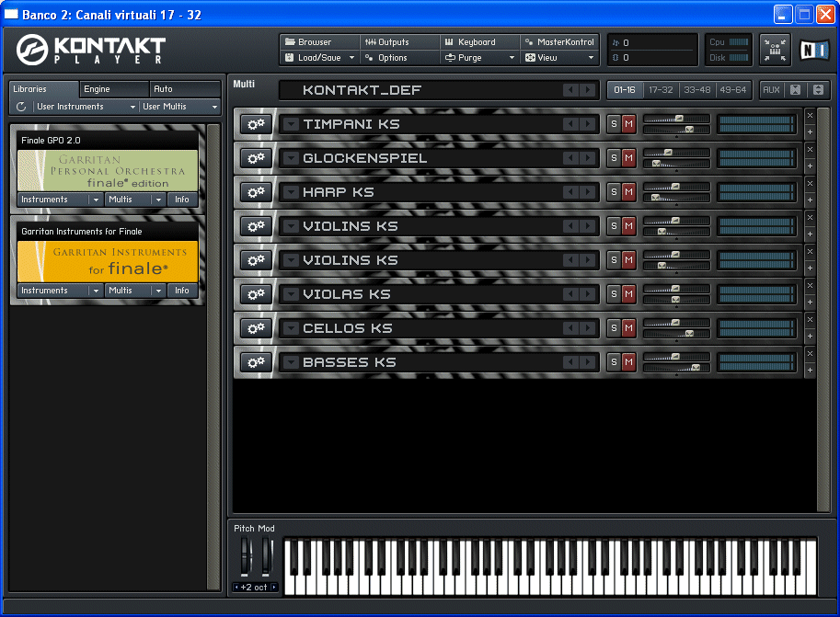Open the View dropdown menu
Viewport: 840px width, 617px height.
pyautogui.click(x=559, y=58)
